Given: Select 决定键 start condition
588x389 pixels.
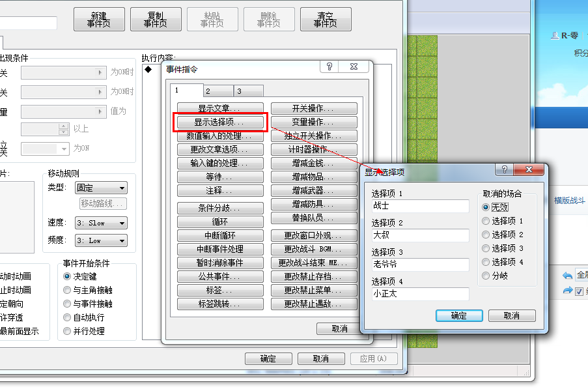Looking at the screenshot, I should (x=80, y=276).
